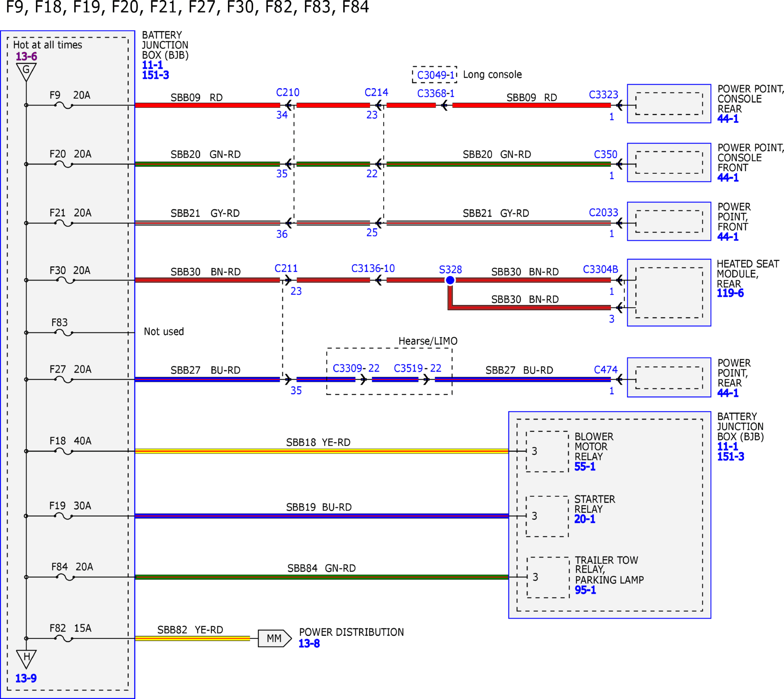Click the H triangle reference symbol
The height and width of the screenshot is (699, 784).
coord(27,659)
